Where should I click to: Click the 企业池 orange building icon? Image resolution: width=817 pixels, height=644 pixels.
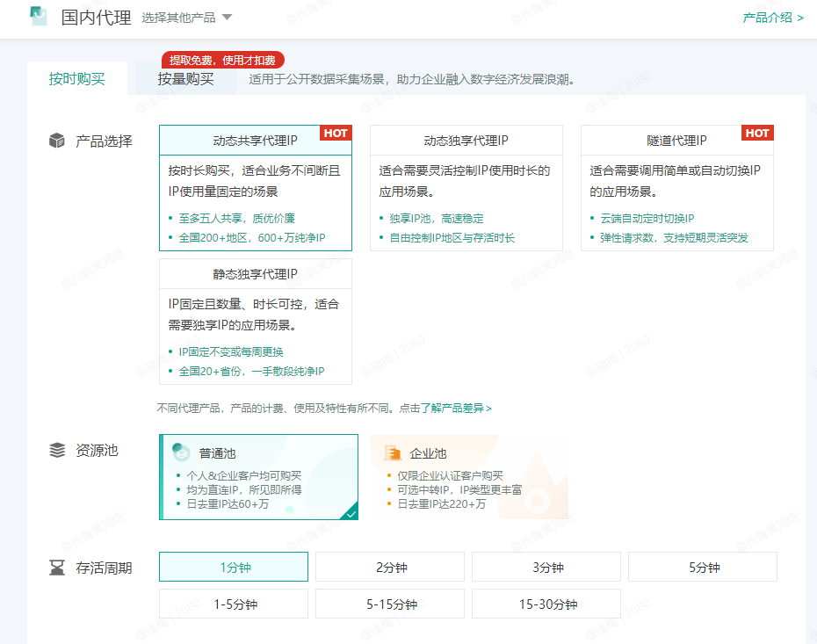(393, 452)
